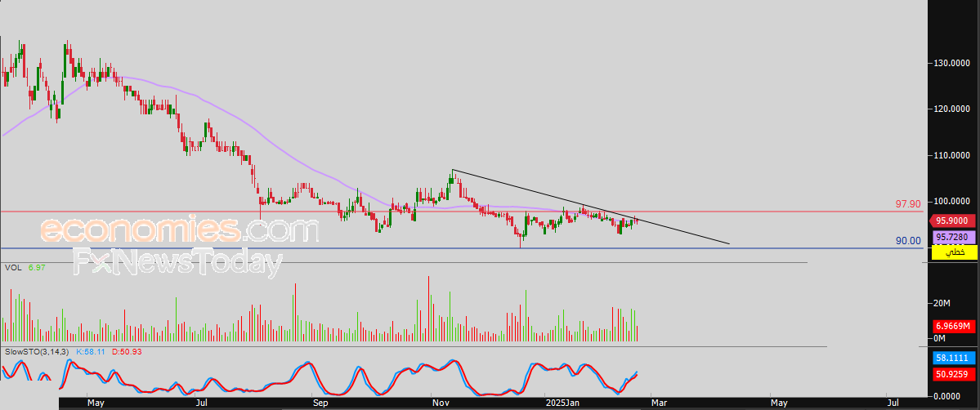
Task: Click the K:58.11 stochastic reading
Action: click(91, 353)
